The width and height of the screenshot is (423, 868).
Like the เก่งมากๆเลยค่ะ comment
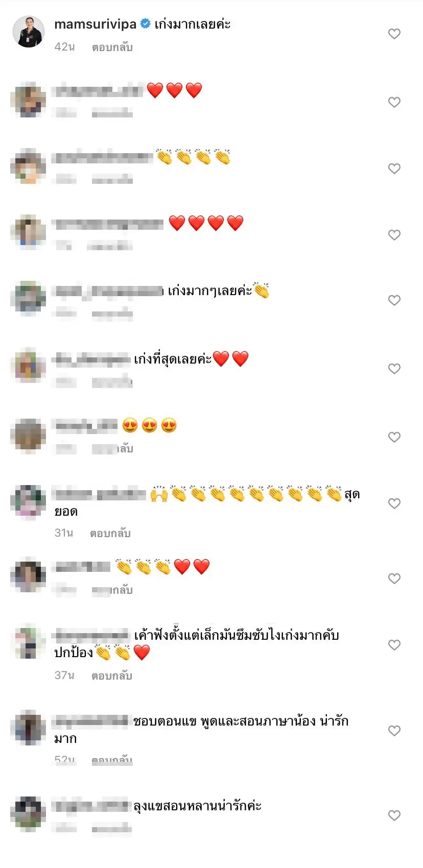pos(394,300)
